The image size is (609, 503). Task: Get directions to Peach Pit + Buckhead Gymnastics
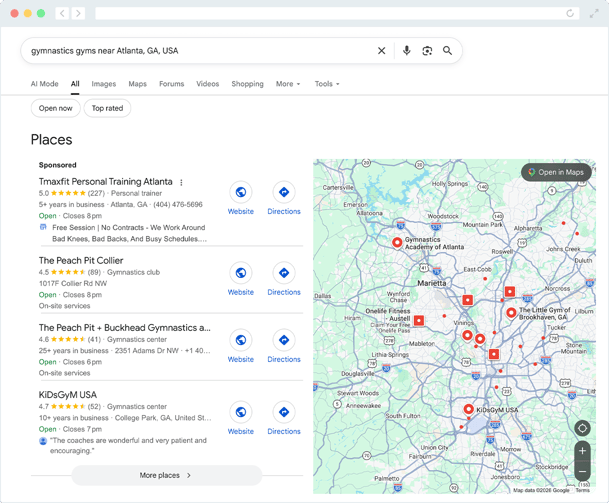(x=284, y=340)
